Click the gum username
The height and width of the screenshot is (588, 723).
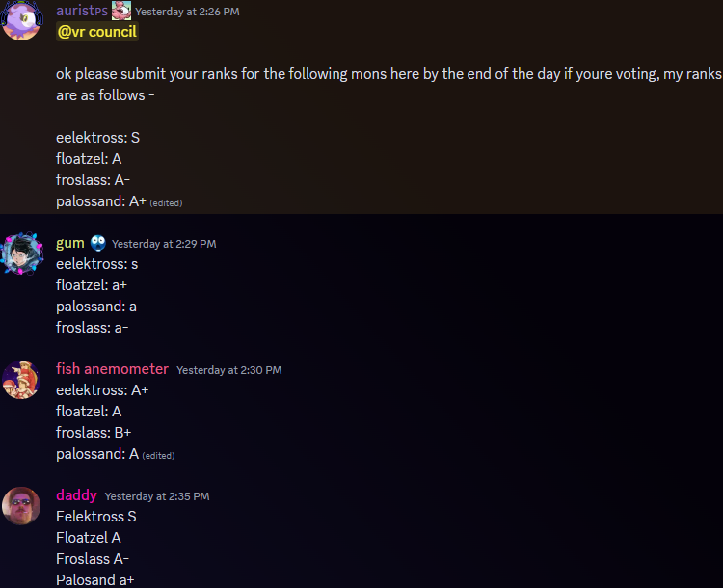(70, 243)
